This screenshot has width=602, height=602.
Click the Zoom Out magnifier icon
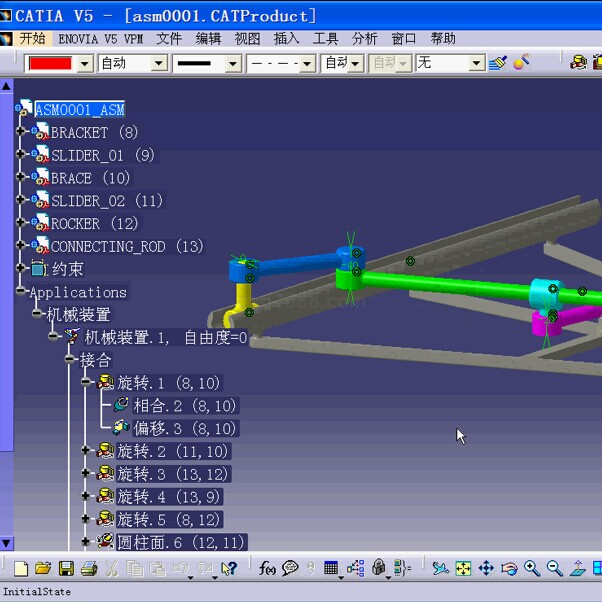(555, 569)
